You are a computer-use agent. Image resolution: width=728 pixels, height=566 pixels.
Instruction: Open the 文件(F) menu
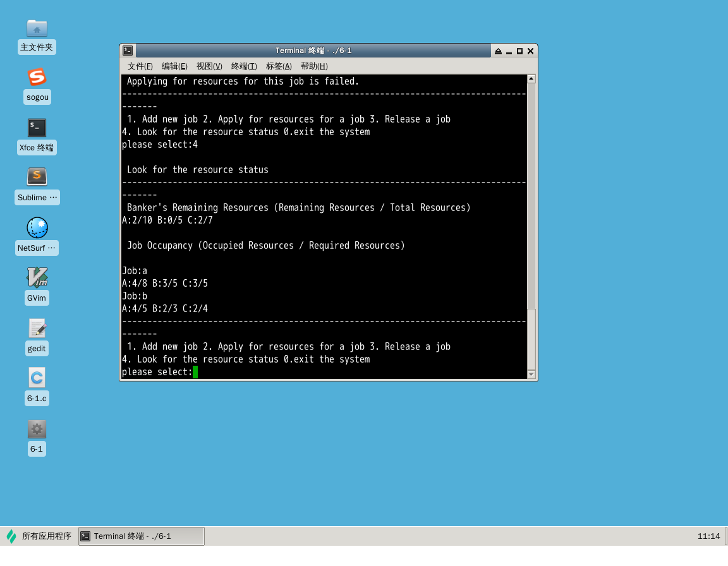pyautogui.click(x=140, y=66)
